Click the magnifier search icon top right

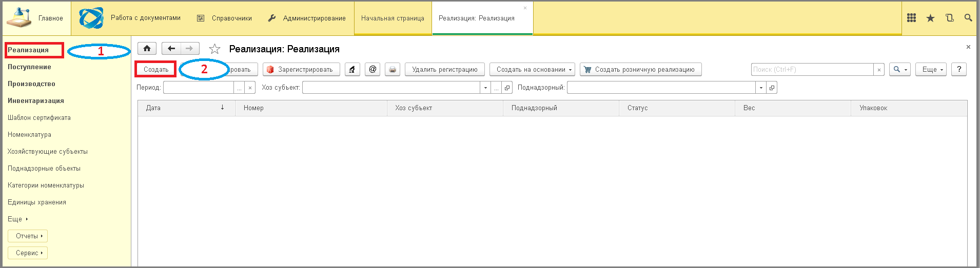[968, 18]
